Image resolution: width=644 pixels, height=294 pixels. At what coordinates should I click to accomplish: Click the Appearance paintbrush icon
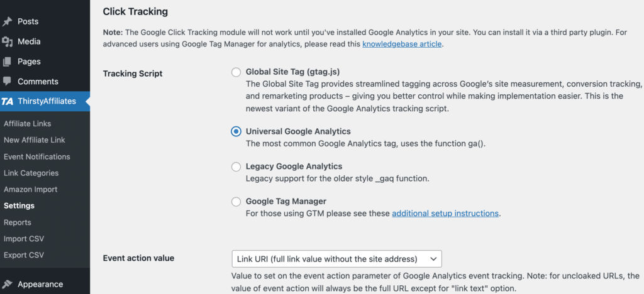tap(8, 284)
